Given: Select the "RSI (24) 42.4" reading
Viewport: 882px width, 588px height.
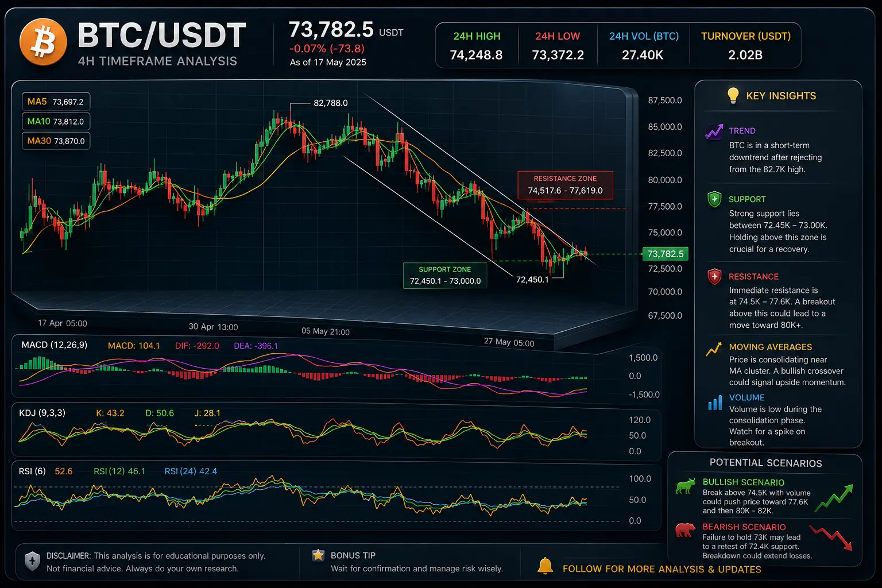Looking at the screenshot, I should point(191,471).
